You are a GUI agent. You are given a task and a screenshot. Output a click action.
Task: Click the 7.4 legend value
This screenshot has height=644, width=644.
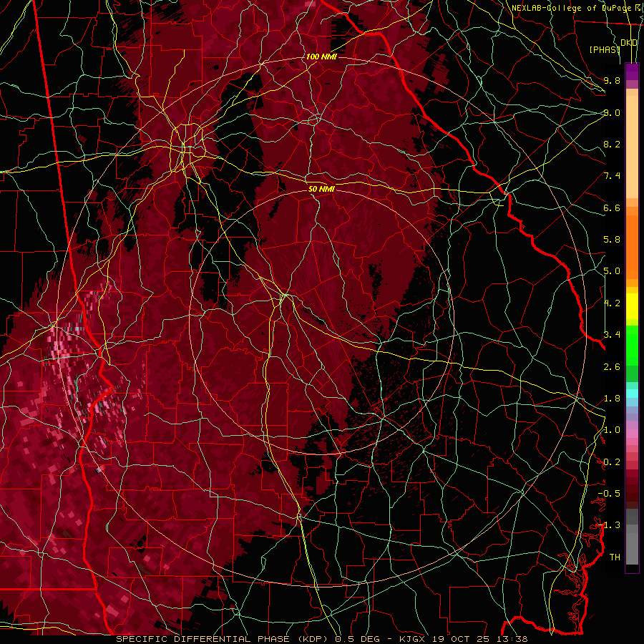point(612,176)
